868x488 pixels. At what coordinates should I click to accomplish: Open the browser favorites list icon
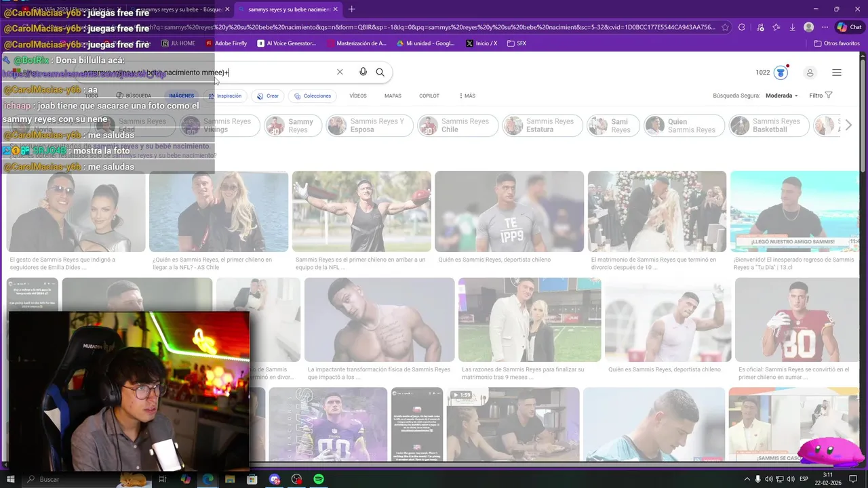point(776,27)
